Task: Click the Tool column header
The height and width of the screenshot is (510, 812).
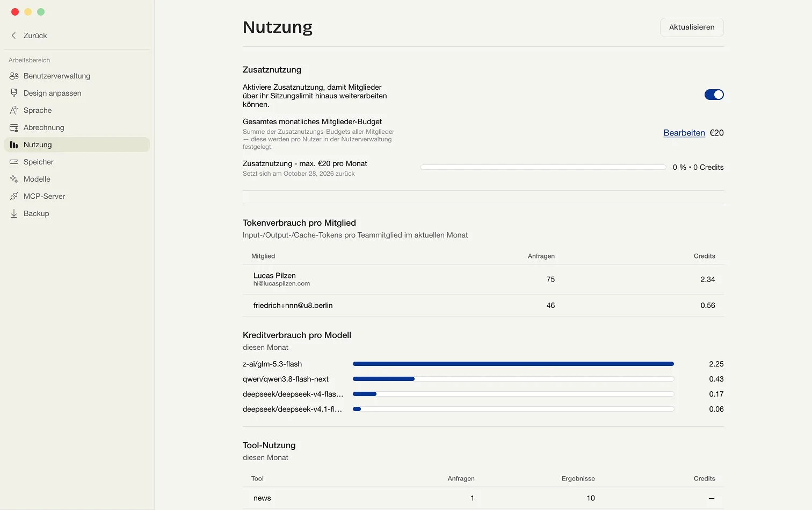Action: coord(257,478)
